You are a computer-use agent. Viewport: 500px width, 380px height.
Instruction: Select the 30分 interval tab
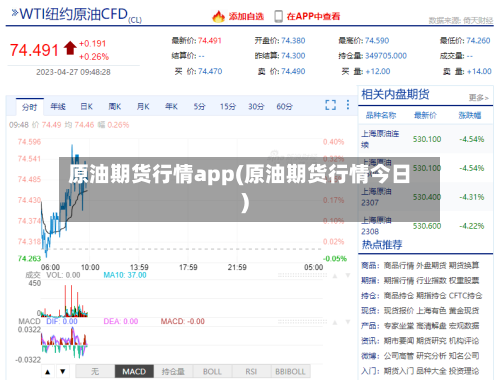click(x=256, y=106)
